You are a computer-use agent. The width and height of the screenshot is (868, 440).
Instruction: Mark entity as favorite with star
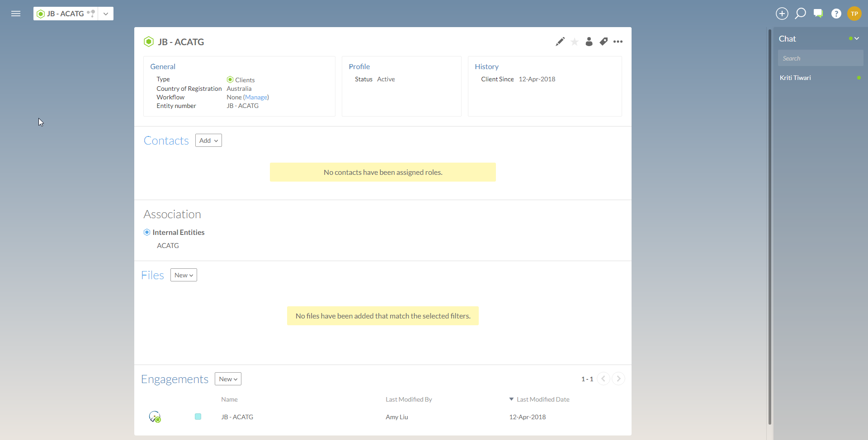click(575, 42)
